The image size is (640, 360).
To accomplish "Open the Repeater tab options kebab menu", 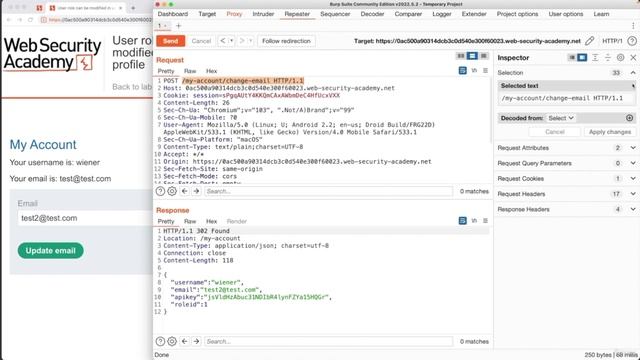I will (x=633, y=26).
